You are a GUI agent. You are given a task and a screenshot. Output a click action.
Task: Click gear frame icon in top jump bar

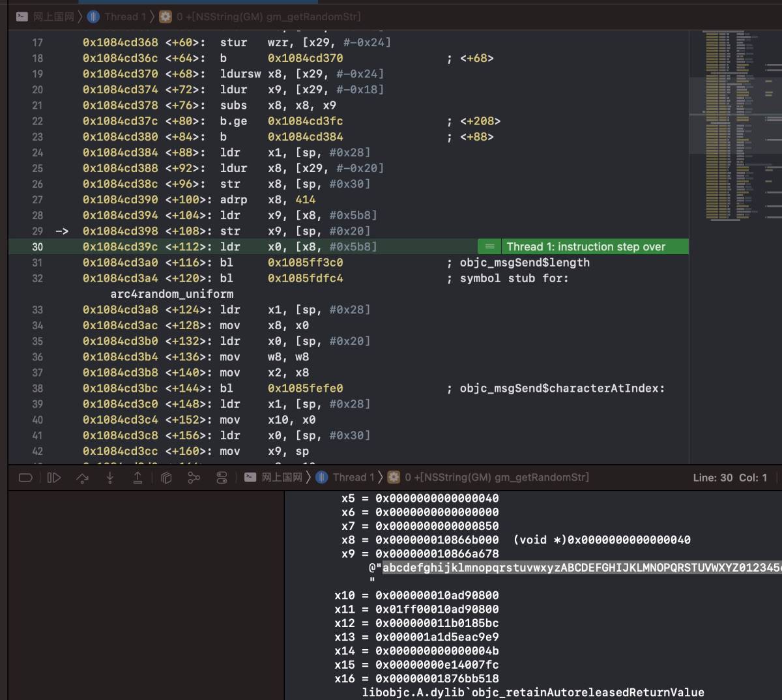pyautogui.click(x=166, y=16)
